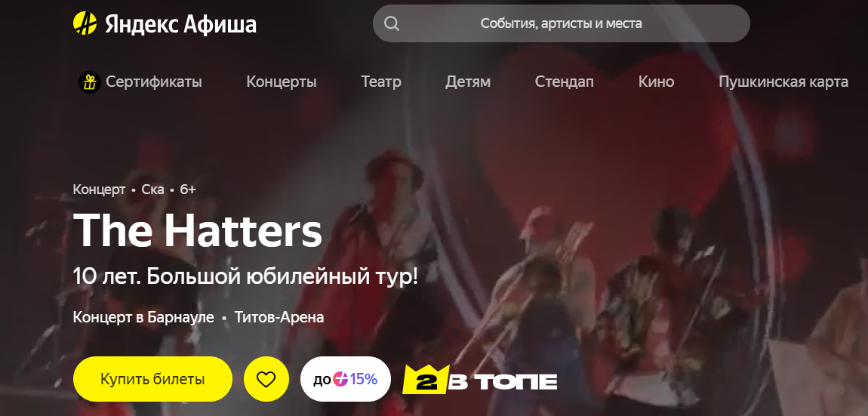868x416 pixels.
Task: Switch to the Кино section
Action: click(656, 82)
